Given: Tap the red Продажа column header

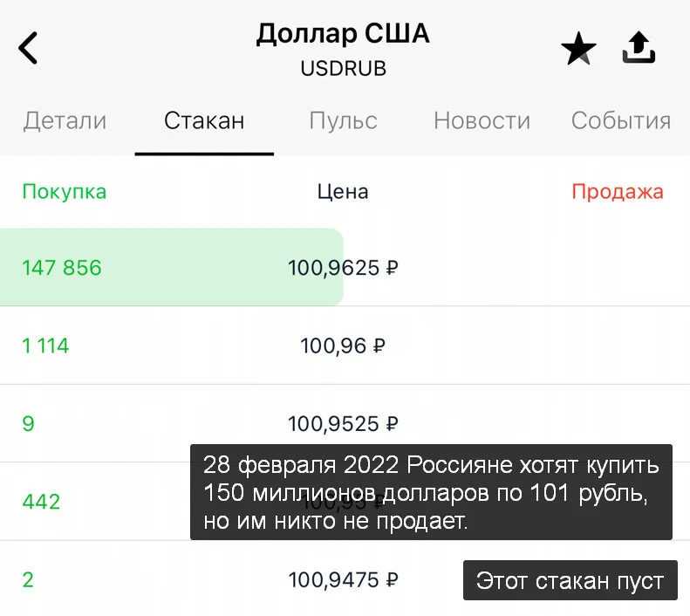Looking at the screenshot, I should 618,192.
